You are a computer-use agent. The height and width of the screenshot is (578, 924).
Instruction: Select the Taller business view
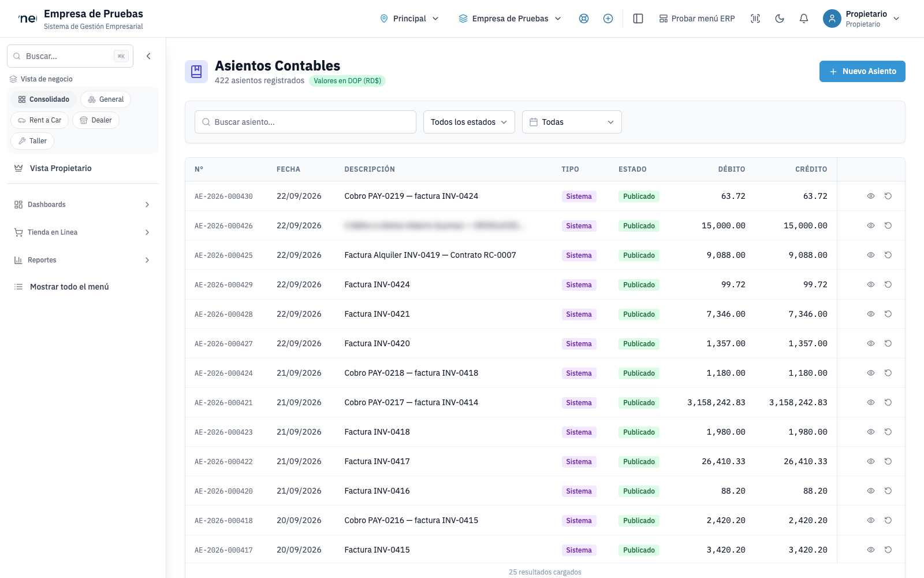tap(32, 141)
